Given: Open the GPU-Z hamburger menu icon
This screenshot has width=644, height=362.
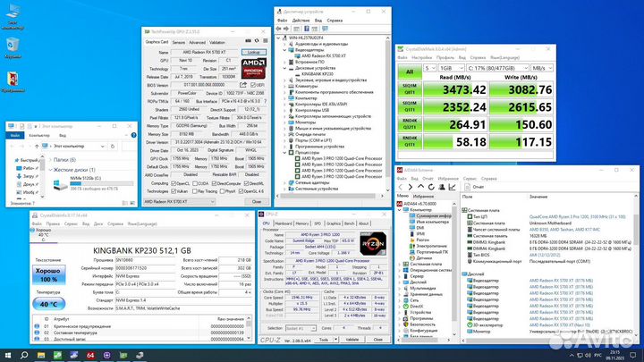Looking at the screenshot, I should pos(266,40).
